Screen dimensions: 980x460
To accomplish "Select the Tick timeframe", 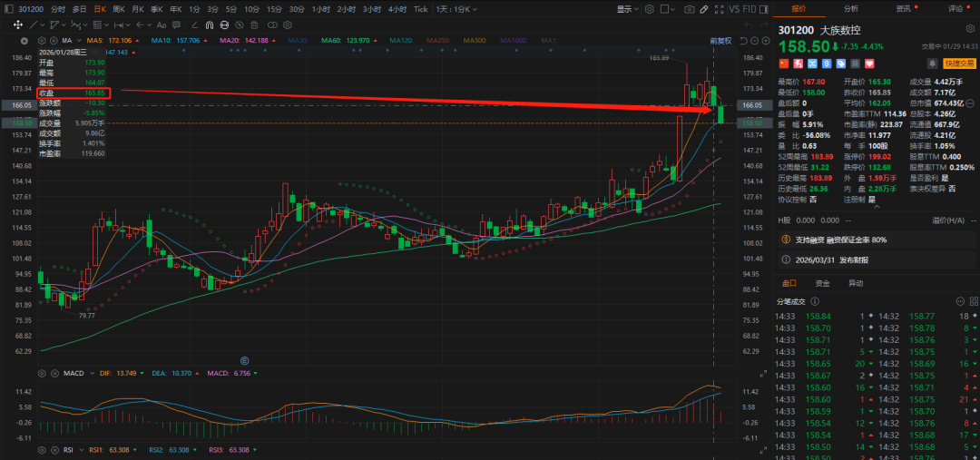I will (x=421, y=9).
